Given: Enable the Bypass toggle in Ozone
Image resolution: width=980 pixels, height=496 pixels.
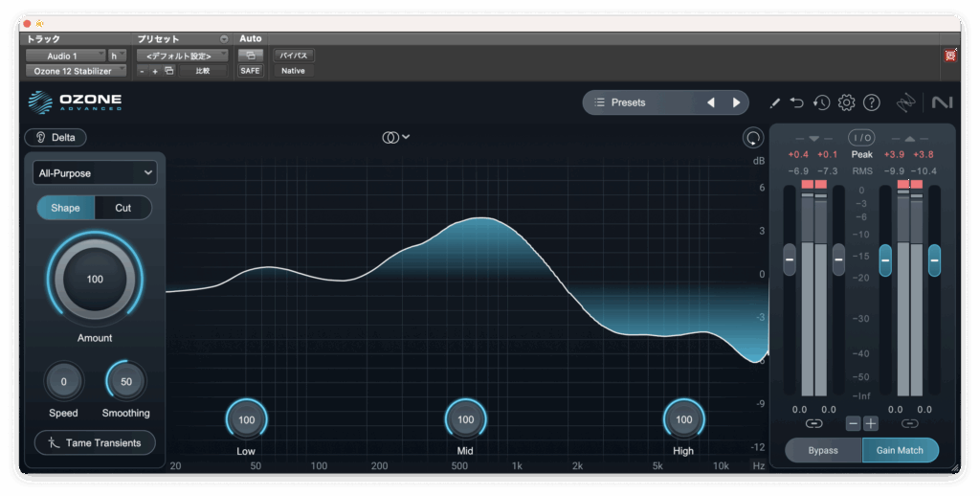Looking at the screenshot, I should pos(822,450).
